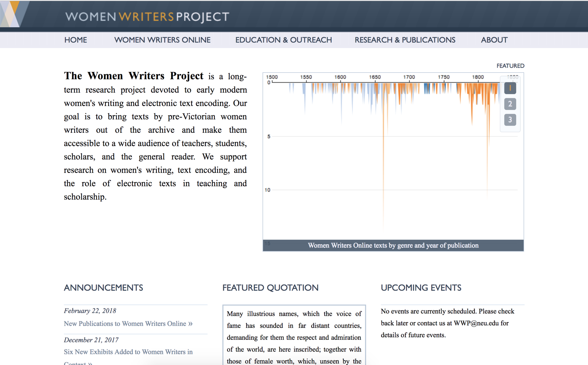588x365 pixels.
Task: Click the Women Writers Project title logo
Action: coord(147,17)
